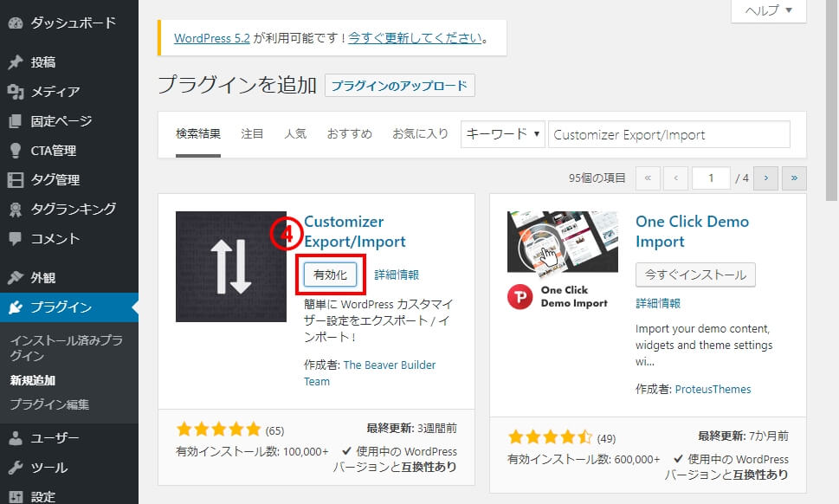Switch to 人気 tab

(x=295, y=133)
